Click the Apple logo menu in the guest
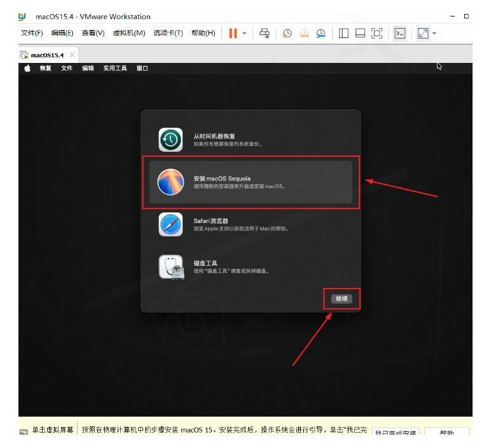The width and height of the screenshot is (491, 448). coord(27,68)
